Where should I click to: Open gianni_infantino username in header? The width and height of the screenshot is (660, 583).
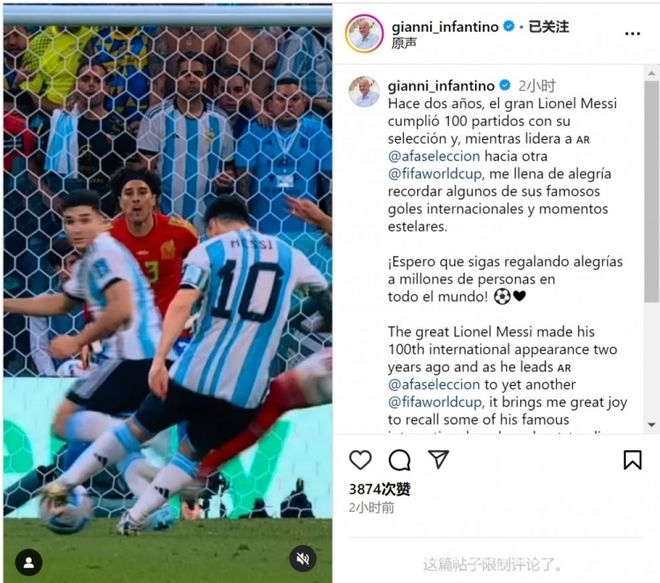click(x=445, y=27)
